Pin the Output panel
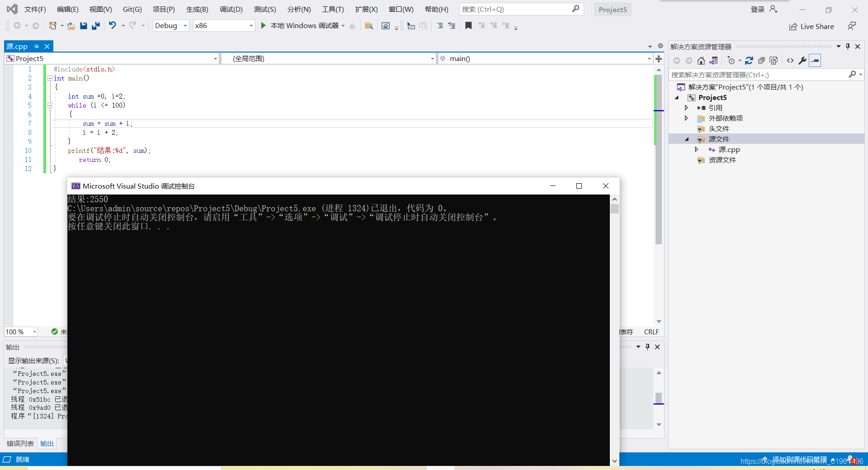Image resolution: width=868 pixels, height=470 pixels. pyautogui.click(x=647, y=347)
